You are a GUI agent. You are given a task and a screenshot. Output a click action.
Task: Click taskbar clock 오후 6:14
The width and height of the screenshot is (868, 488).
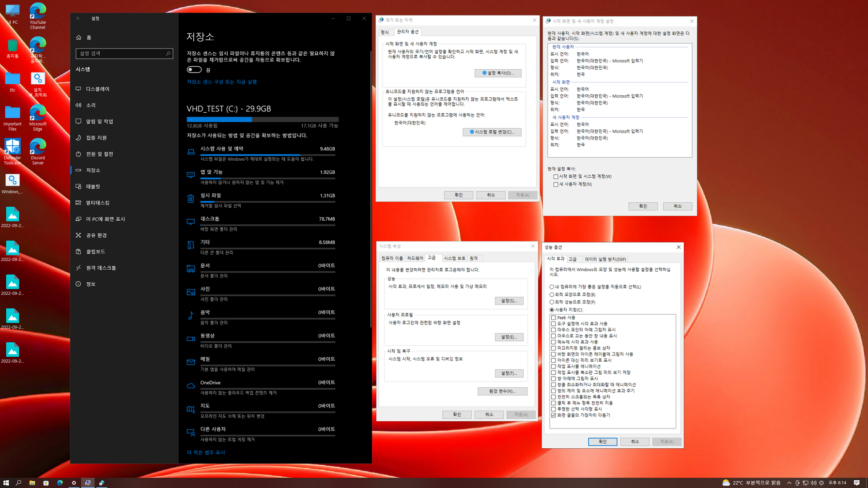tap(837, 483)
